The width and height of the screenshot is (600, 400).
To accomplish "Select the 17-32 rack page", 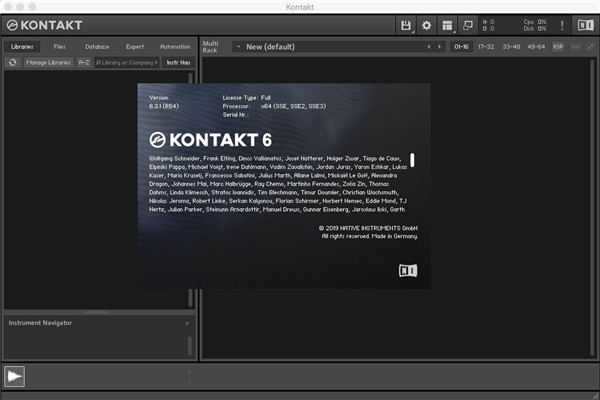I will pyautogui.click(x=486, y=46).
